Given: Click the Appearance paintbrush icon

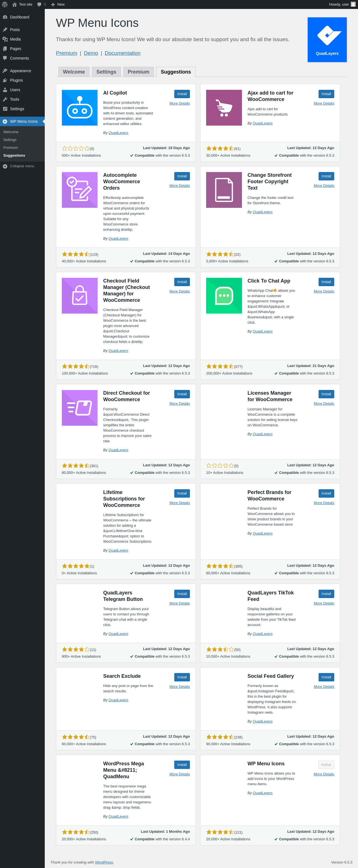Looking at the screenshot, I should point(5,71).
